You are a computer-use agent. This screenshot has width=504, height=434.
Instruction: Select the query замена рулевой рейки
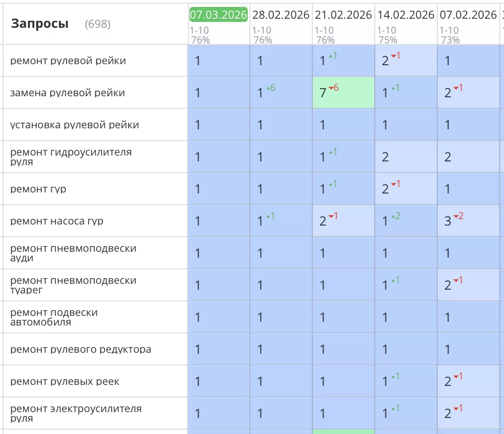(x=67, y=93)
